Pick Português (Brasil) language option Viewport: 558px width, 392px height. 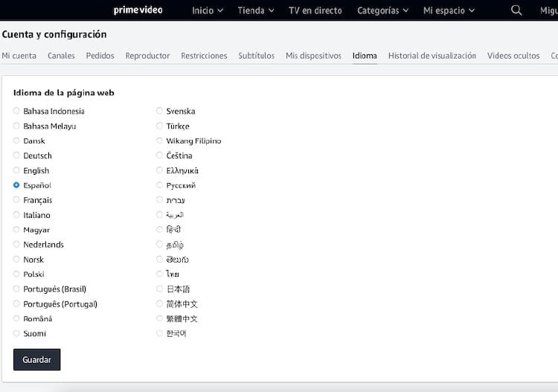[16, 289]
